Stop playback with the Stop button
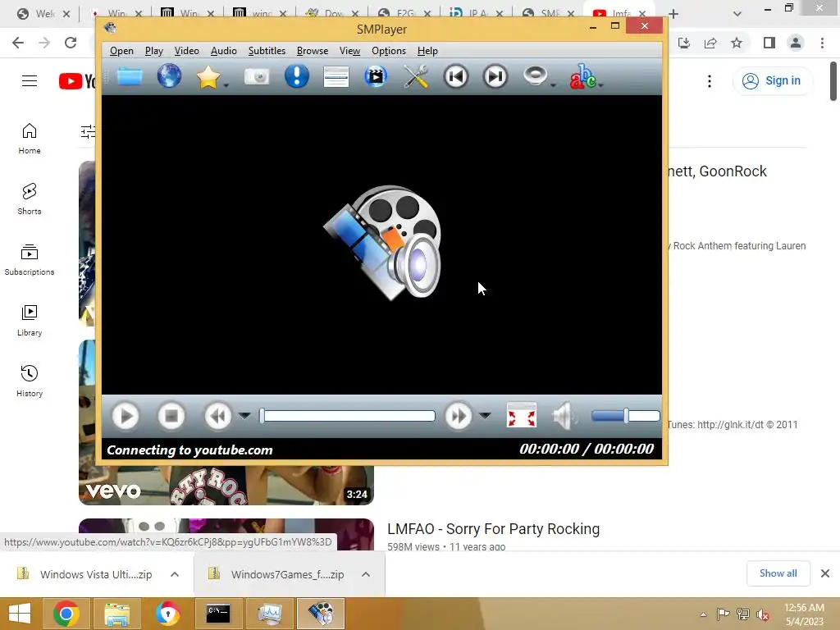Viewport: 840px width, 630px height. pos(171,416)
